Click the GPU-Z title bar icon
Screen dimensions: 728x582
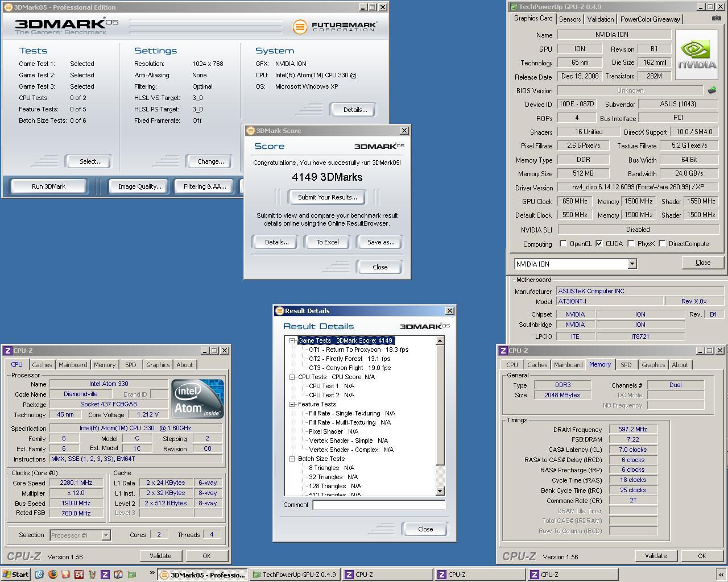pos(514,7)
